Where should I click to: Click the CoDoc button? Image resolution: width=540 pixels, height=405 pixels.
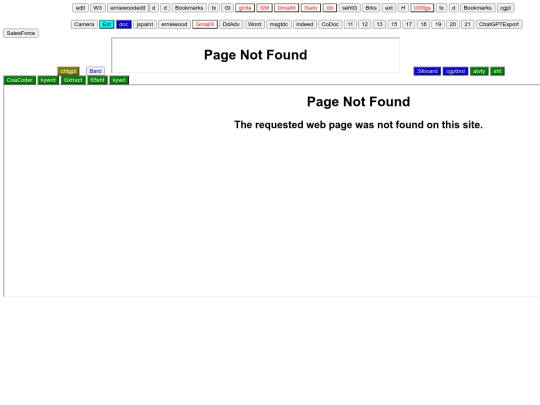tap(330, 24)
